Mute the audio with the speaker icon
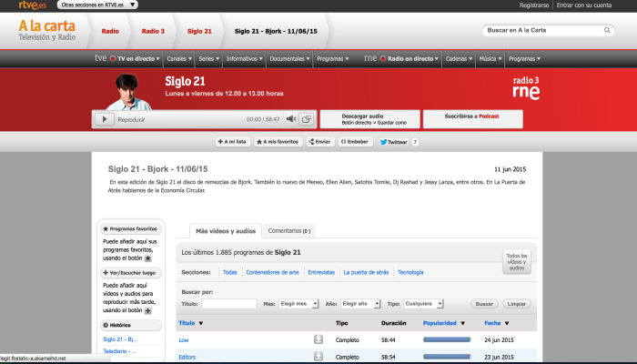This screenshot has height=364, width=637. (x=291, y=119)
